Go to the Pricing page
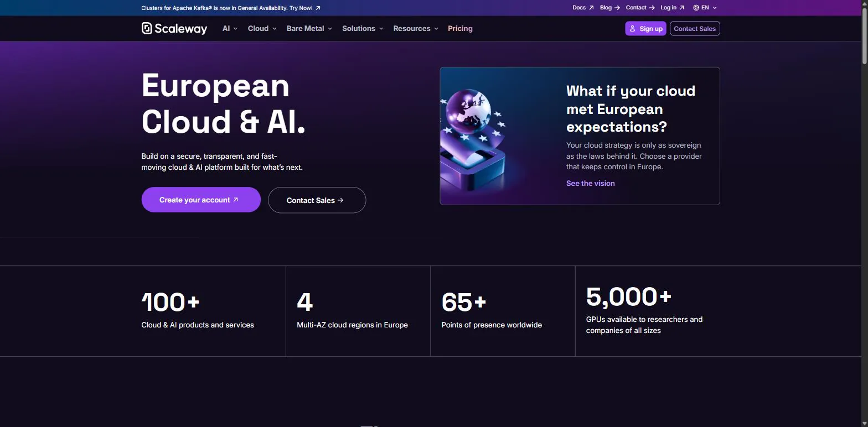 [x=460, y=29]
